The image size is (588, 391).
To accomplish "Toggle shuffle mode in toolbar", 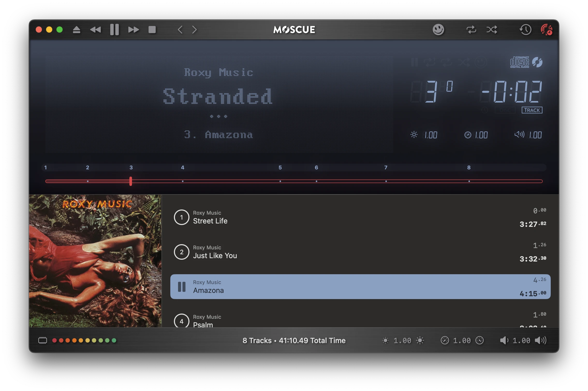I will (492, 30).
